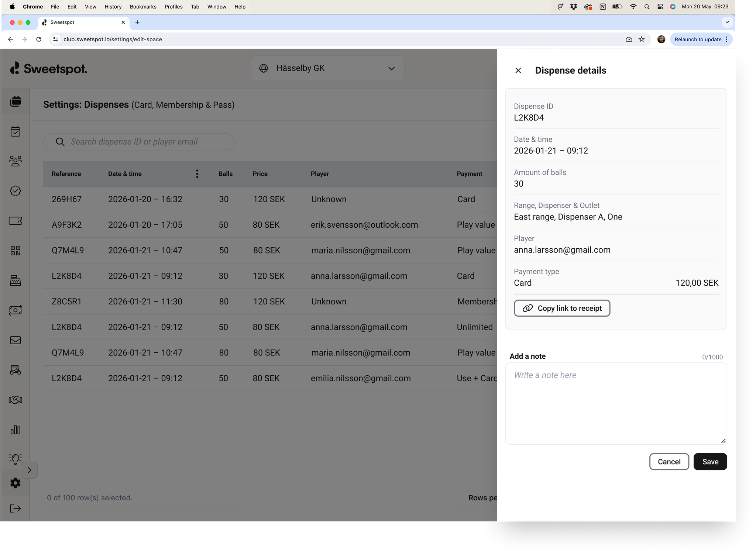Open the Hässelby GK club dropdown
The height and width of the screenshot is (555, 756).
(327, 68)
